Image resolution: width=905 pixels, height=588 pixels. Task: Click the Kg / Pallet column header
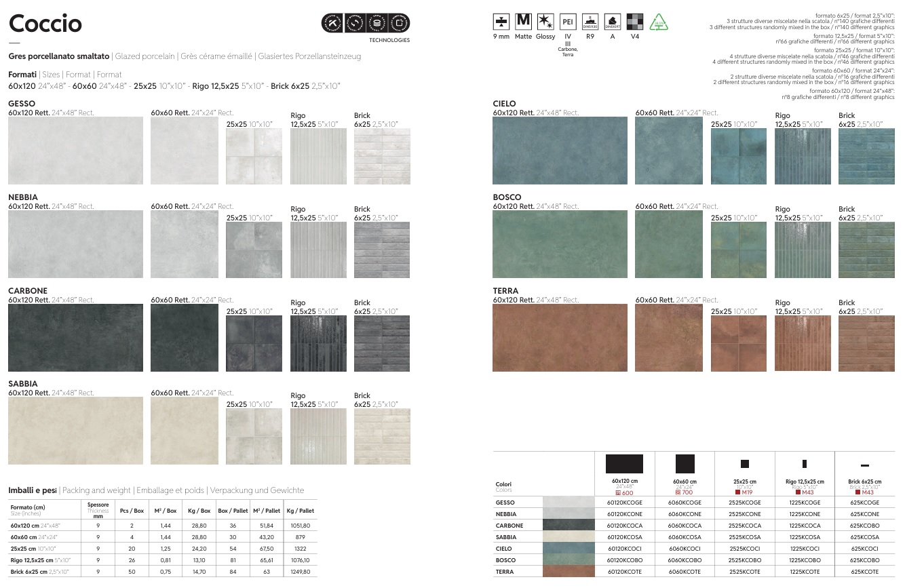pos(300,511)
